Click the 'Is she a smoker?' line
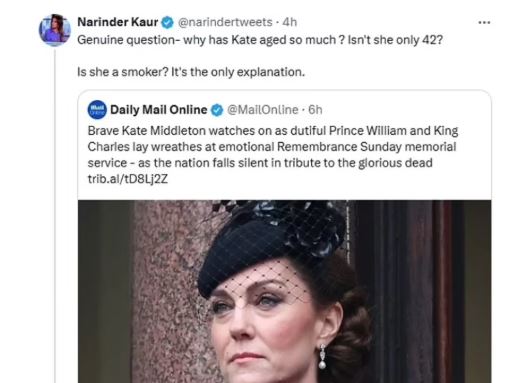The width and height of the screenshot is (527, 383). pyautogui.click(x=191, y=72)
